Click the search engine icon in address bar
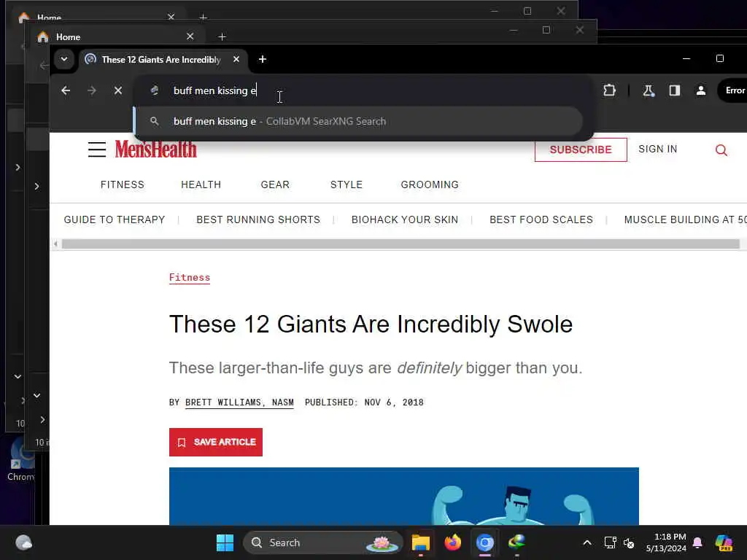The width and height of the screenshot is (747, 560). pos(155,90)
